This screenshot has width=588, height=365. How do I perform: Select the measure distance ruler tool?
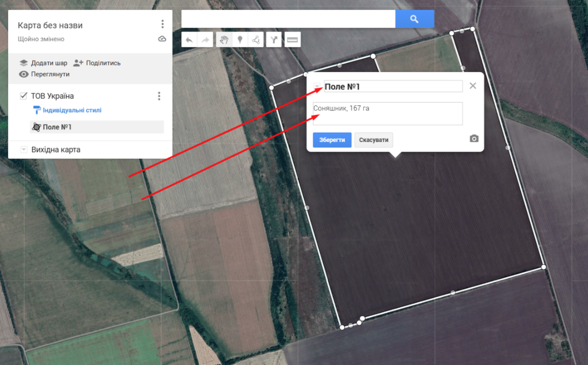click(x=292, y=40)
